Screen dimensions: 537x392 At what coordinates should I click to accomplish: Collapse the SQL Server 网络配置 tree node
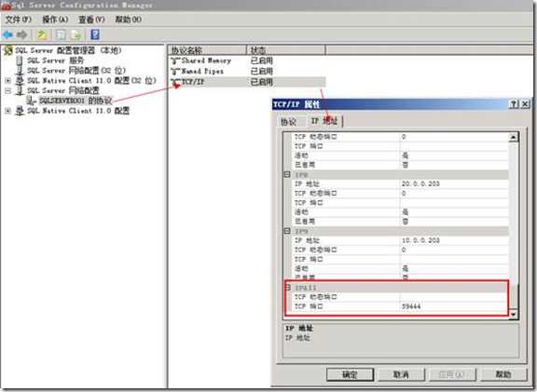point(7,90)
